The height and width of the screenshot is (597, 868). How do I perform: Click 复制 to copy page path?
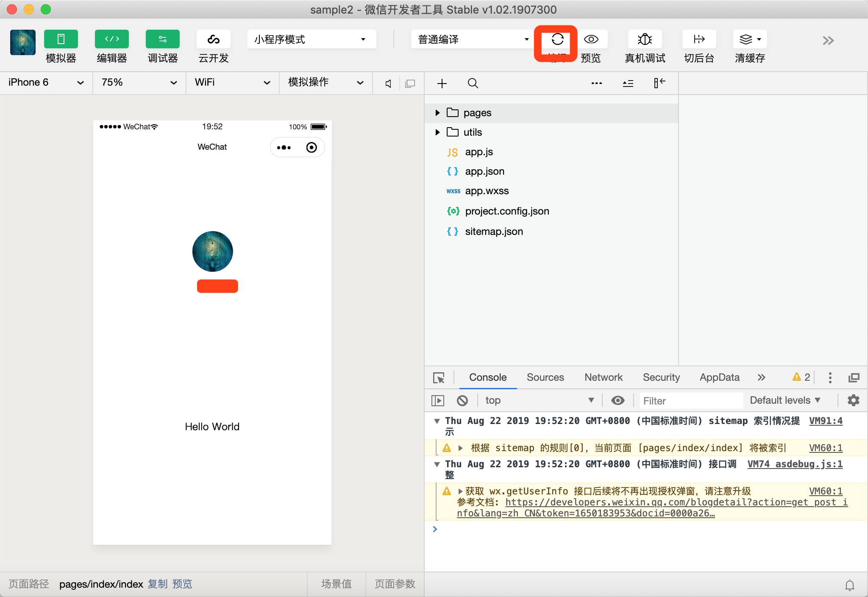(x=158, y=584)
